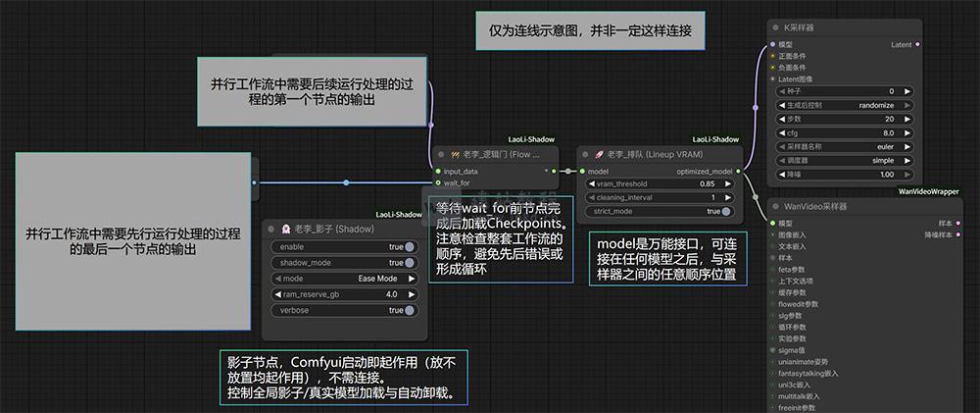
Task: Switch mode to the next option after Ease Mode
Action: (412, 279)
